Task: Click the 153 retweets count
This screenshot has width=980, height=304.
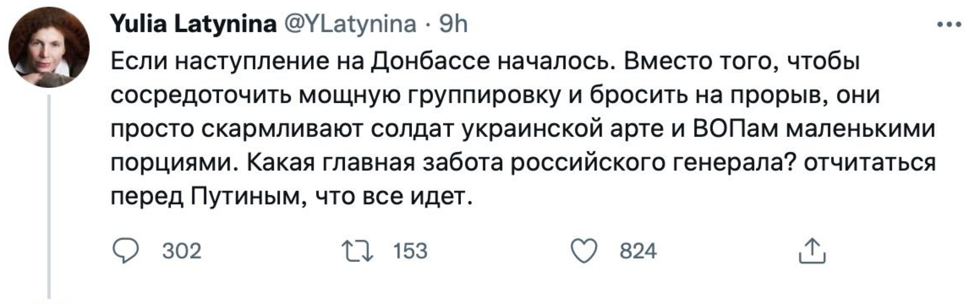Action: click(411, 251)
